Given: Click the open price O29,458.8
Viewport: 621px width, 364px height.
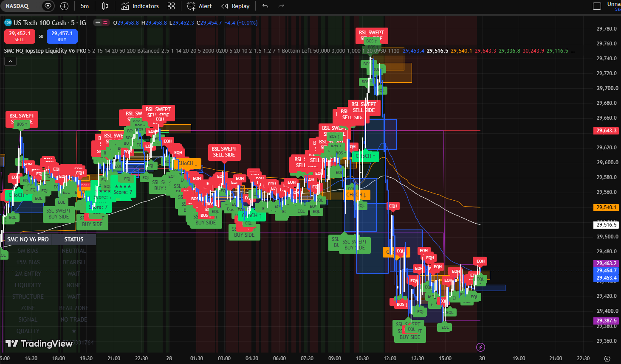Looking at the screenshot, I should (126, 22).
